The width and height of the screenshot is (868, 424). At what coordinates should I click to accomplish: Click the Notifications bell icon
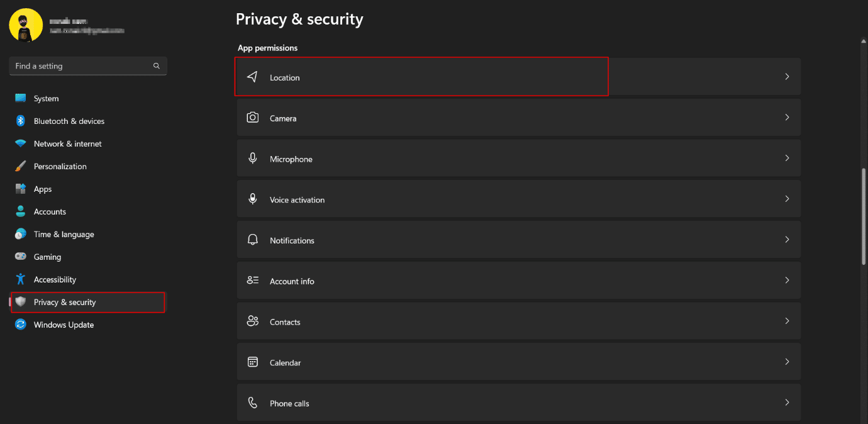pos(252,240)
